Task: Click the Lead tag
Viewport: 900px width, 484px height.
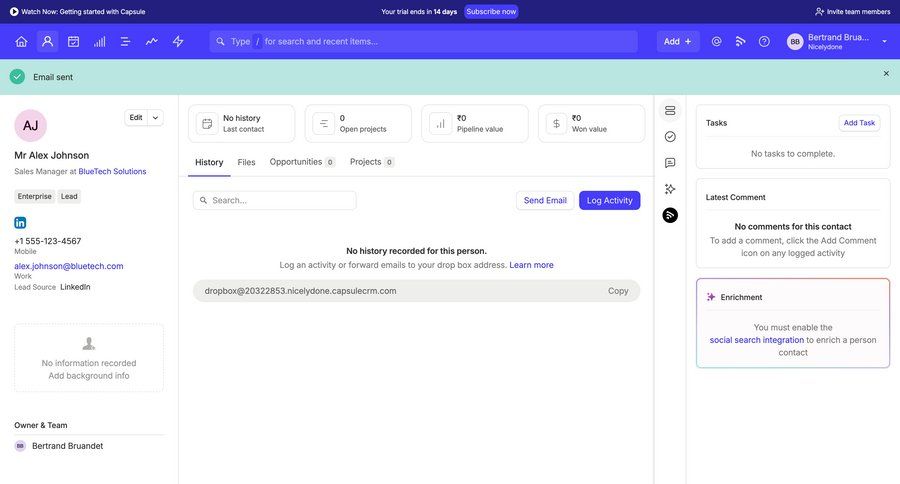Action: [x=69, y=196]
